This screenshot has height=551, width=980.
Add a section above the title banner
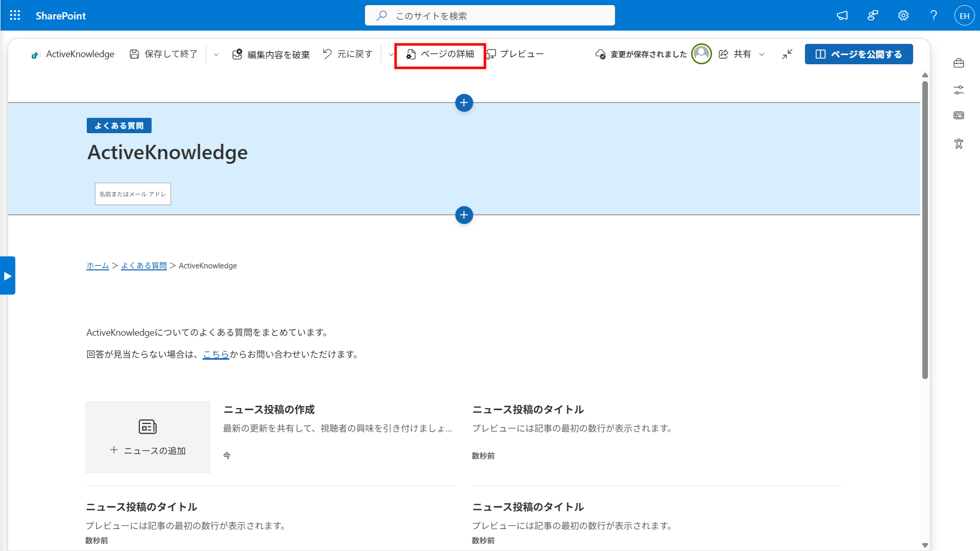point(464,103)
